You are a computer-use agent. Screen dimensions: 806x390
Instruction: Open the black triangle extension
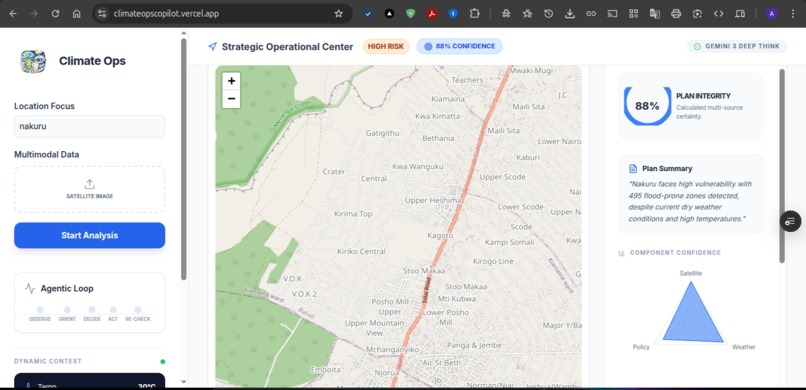[389, 14]
